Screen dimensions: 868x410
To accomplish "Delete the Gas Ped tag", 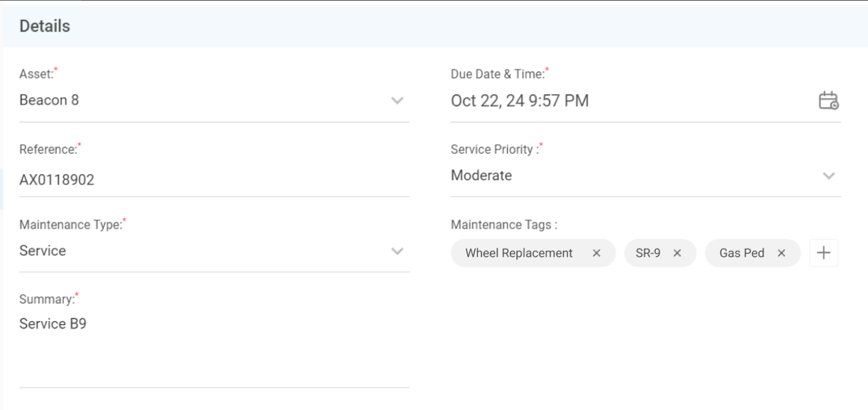I will pos(781,253).
